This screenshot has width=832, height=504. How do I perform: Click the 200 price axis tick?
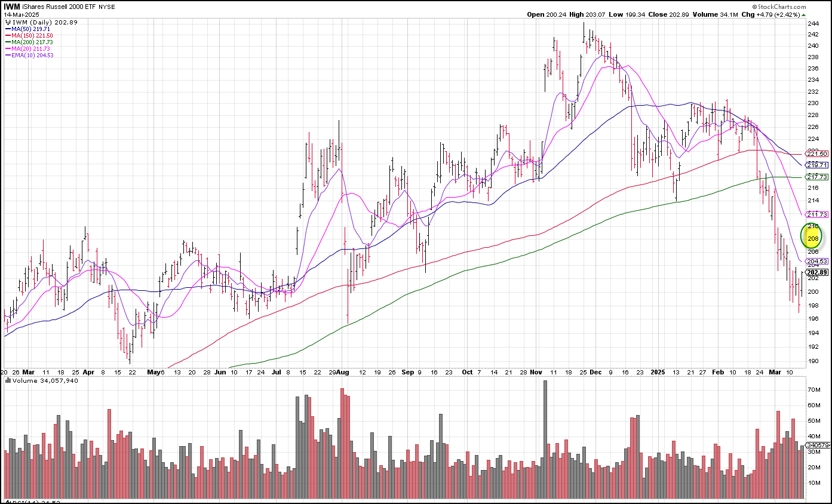(813, 292)
